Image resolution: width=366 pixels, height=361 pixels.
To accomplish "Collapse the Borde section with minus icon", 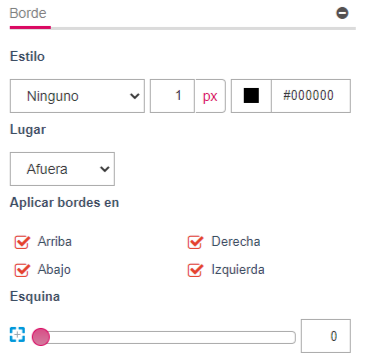I will click(342, 13).
